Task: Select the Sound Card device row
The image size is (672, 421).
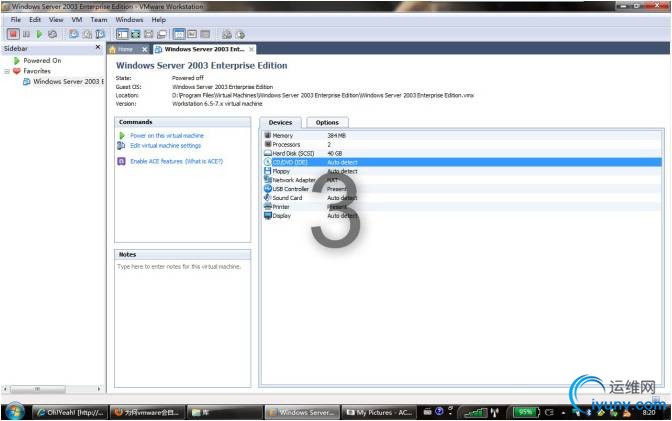Action: point(462,198)
